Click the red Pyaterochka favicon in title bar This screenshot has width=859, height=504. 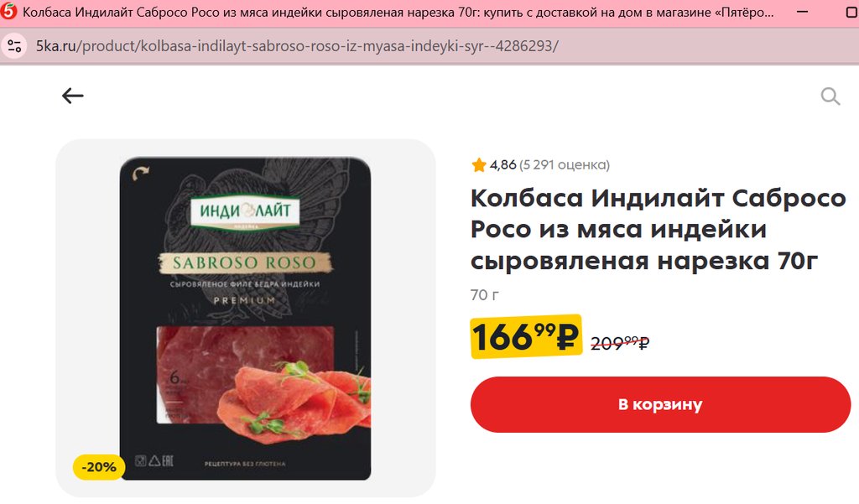8,12
